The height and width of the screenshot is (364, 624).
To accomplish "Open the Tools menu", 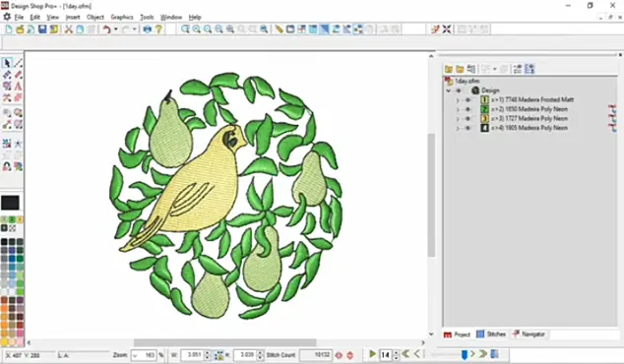I will click(x=147, y=17).
